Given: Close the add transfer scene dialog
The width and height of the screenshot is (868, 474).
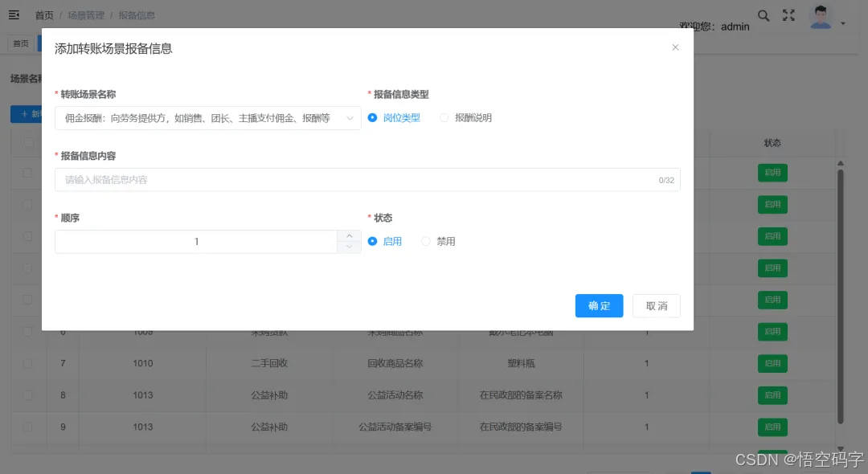Looking at the screenshot, I should click(x=675, y=47).
